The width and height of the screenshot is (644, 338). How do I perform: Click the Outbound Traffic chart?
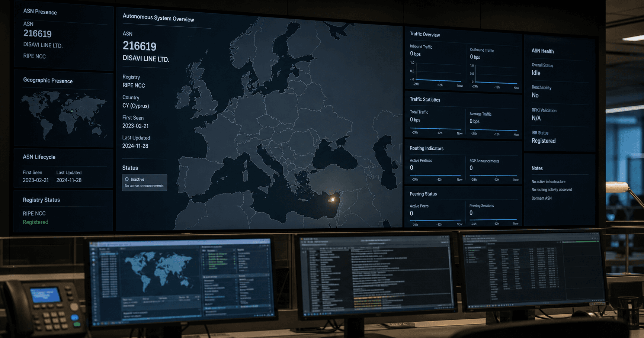tap(495, 76)
